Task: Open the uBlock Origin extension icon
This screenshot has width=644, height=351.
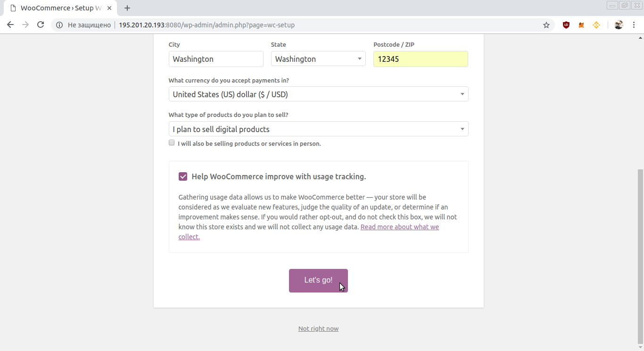Action: point(566,25)
